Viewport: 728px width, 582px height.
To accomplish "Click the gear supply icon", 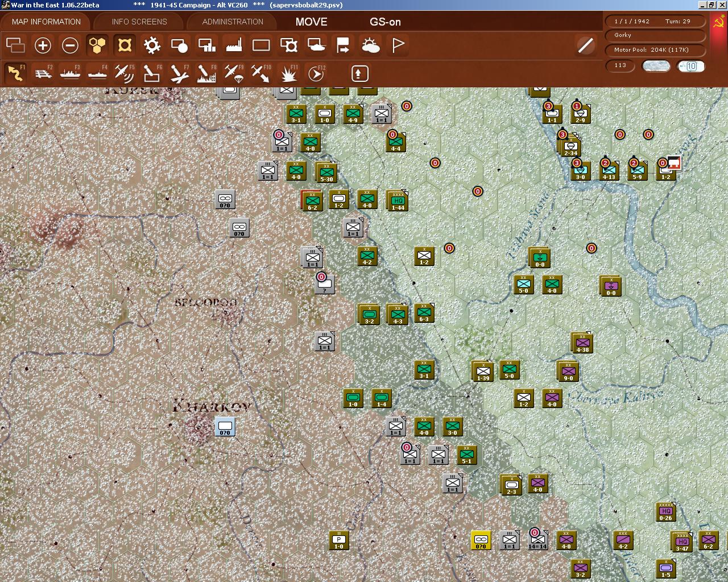I will click(x=152, y=45).
